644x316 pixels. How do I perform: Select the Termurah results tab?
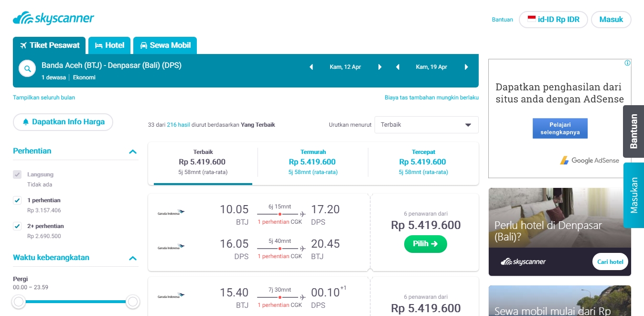coord(313,163)
